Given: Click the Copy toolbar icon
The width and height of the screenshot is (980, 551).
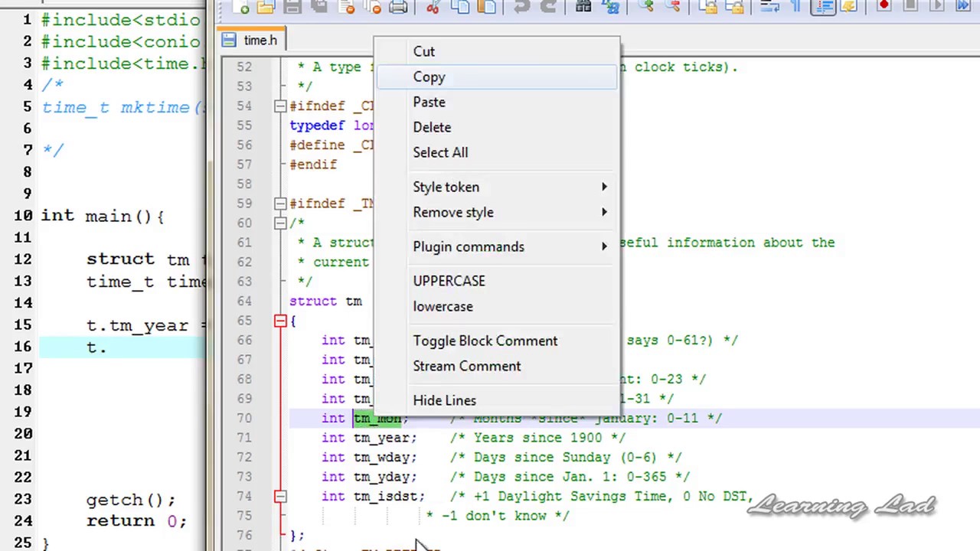Looking at the screenshot, I should [x=460, y=7].
